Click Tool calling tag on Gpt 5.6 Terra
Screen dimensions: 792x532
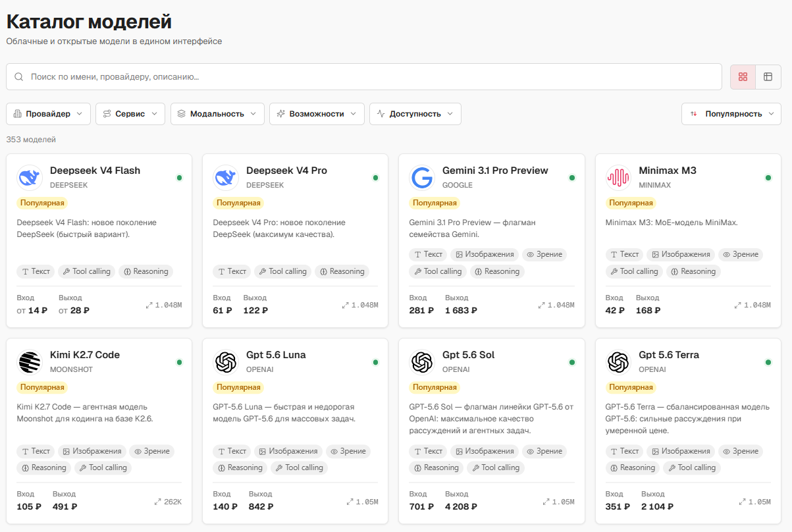click(x=691, y=467)
